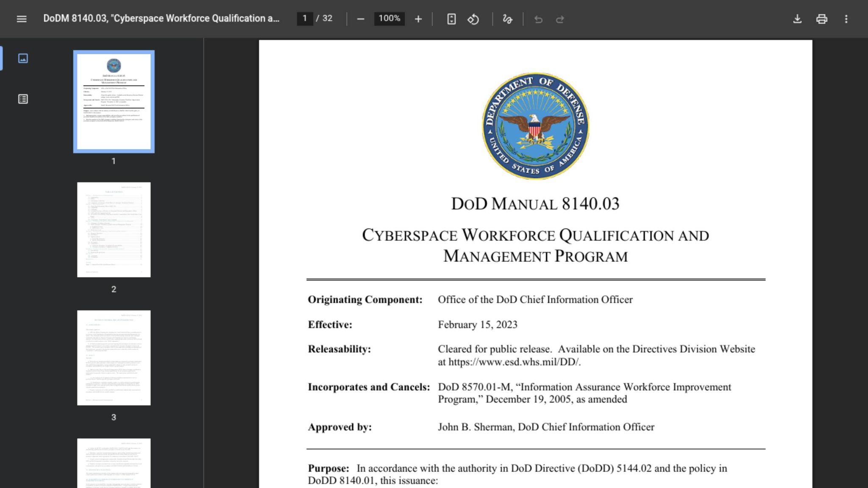Click the 'Originating Component:' label

pos(365,300)
